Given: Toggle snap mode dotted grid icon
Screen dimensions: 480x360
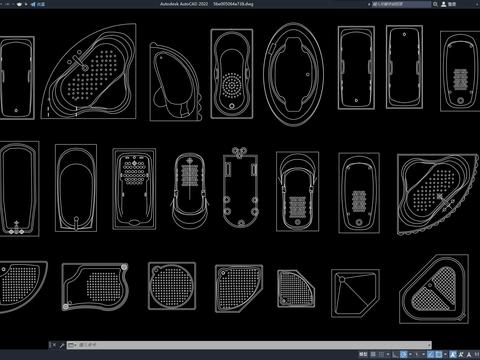Looking at the screenshot, I should (x=381, y=354).
